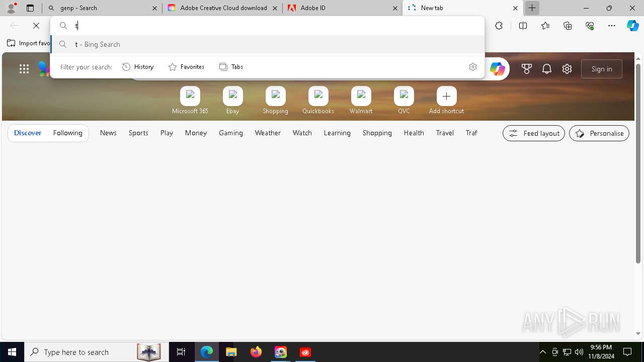644x362 pixels.
Task: Show hidden system tray icons
Action: click(x=543, y=352)
